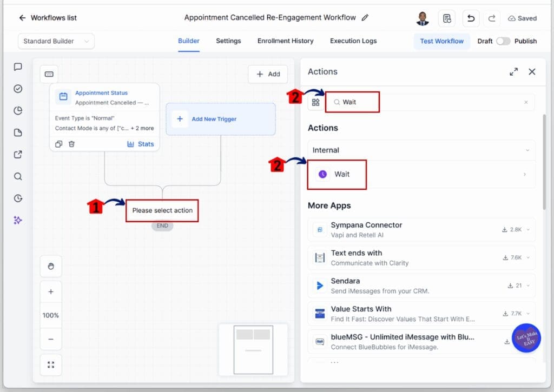The image size is (554, 392).
Task: Open the Enrollment History tab
Action: [x=286, y=41]
